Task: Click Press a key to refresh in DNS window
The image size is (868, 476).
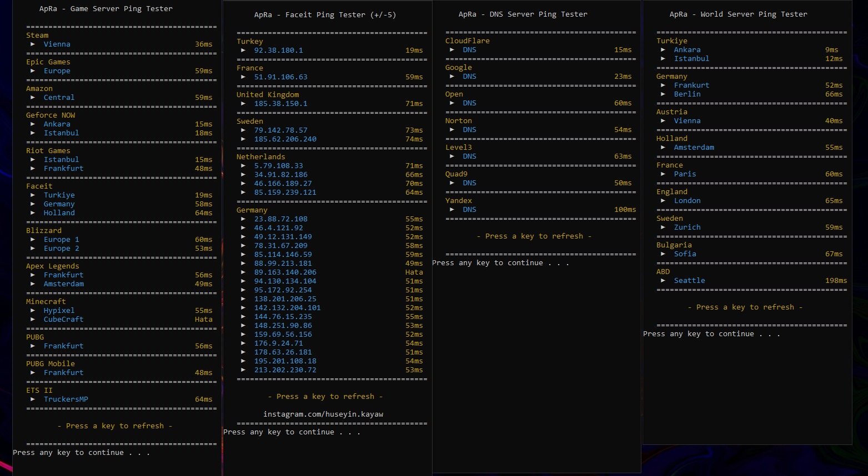Action: coord(534,236)
